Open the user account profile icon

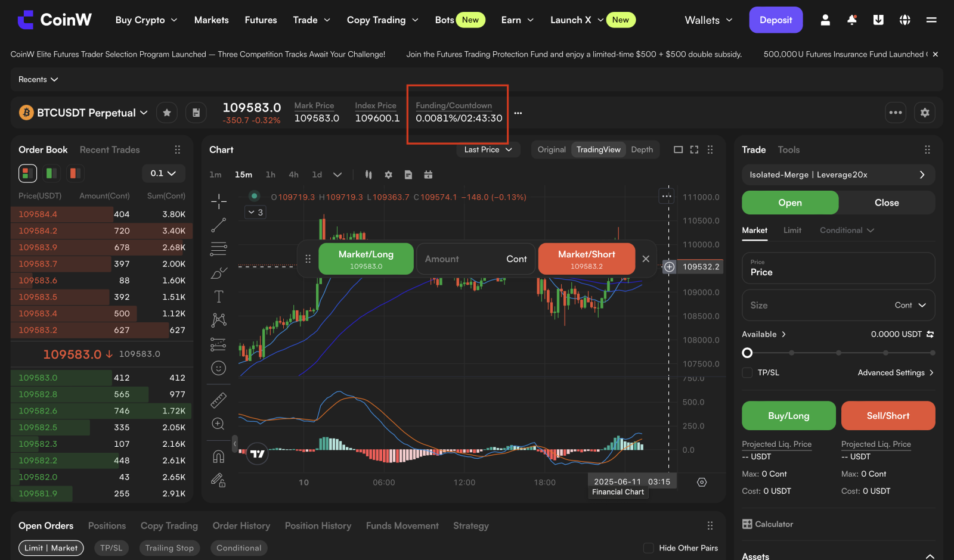point(825,20)
